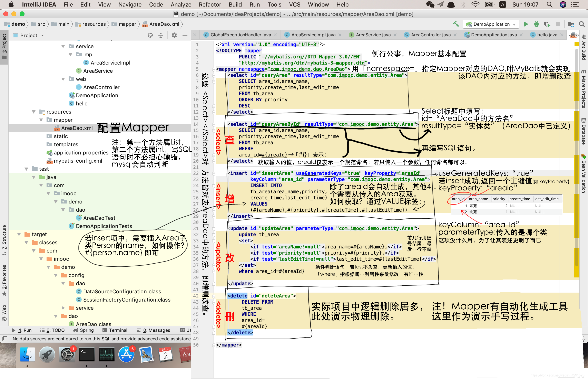Select mybatis-config.xml in project tree
Viewport: 588px width, 379px height.
click(x=74, y=161)
